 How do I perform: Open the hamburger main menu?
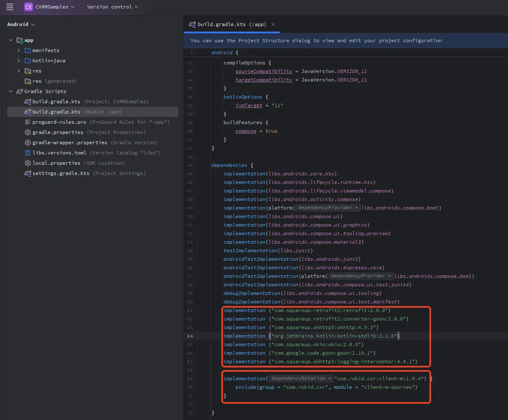pyautogui.click(x=10, y=7)
